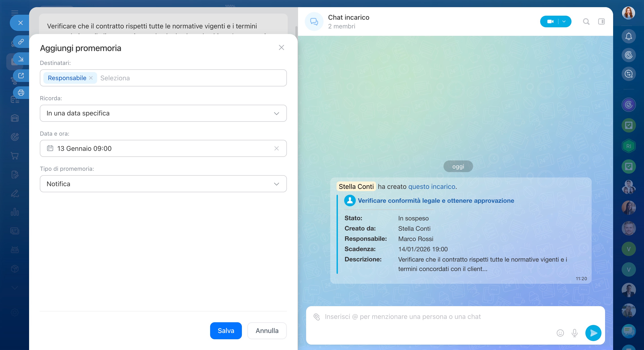Save the reminder with Salva
This screenshot has width=644, height=350.
click(226, 331)
